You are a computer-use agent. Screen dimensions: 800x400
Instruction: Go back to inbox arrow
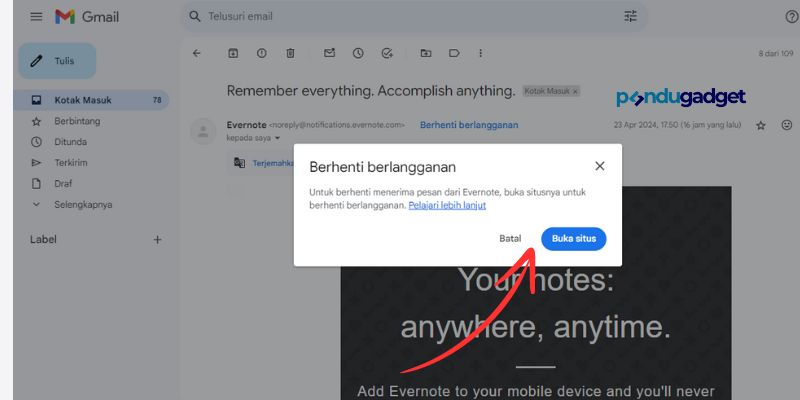[x=196, y=53]
